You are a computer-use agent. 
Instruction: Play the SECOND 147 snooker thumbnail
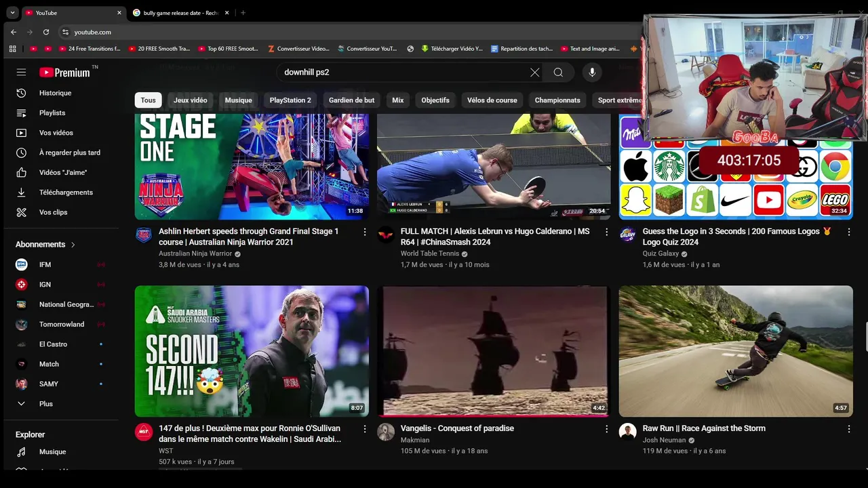(252, 351)
